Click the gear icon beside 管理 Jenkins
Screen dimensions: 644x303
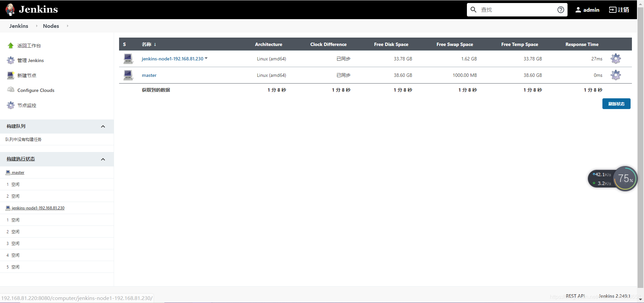point(11,60)
